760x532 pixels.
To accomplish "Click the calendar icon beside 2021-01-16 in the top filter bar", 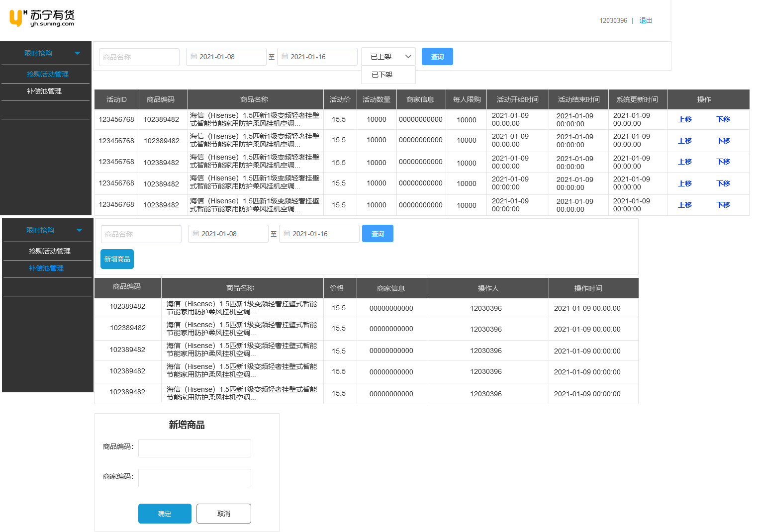I will coord(285,57).
